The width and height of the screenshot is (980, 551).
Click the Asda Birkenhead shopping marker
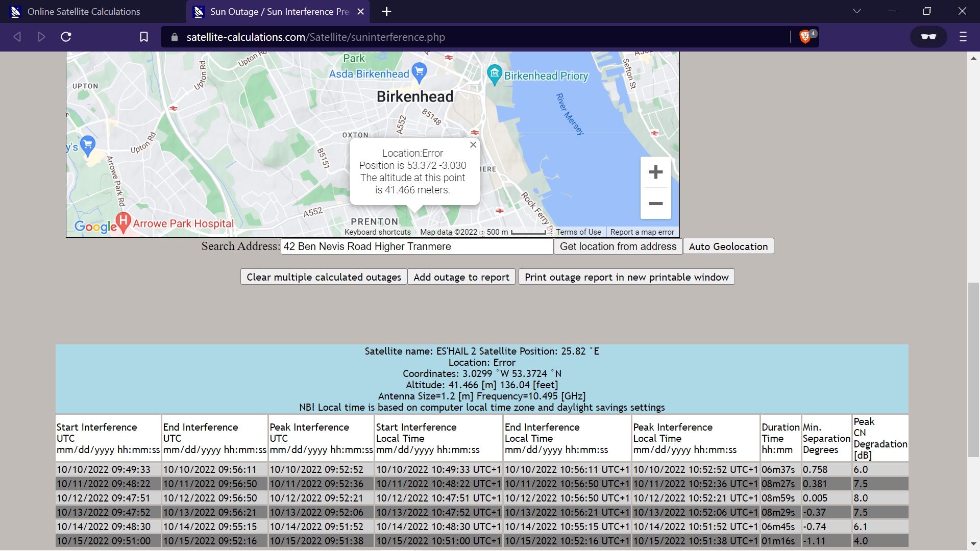pos(419,73)
